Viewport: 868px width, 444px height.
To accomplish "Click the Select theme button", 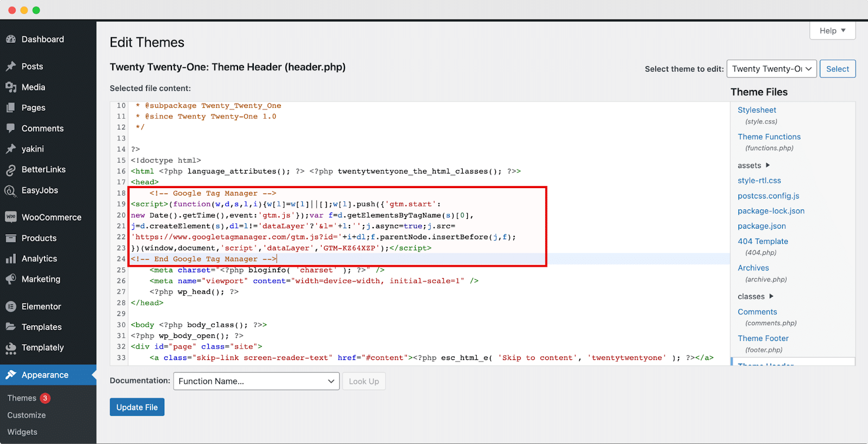I will click(x=838, y=69).
